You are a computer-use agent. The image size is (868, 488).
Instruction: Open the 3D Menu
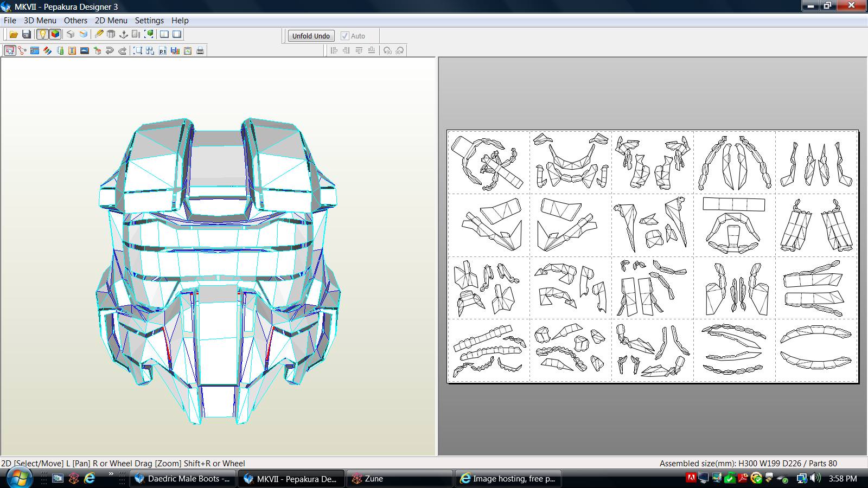tap(40, 20)
